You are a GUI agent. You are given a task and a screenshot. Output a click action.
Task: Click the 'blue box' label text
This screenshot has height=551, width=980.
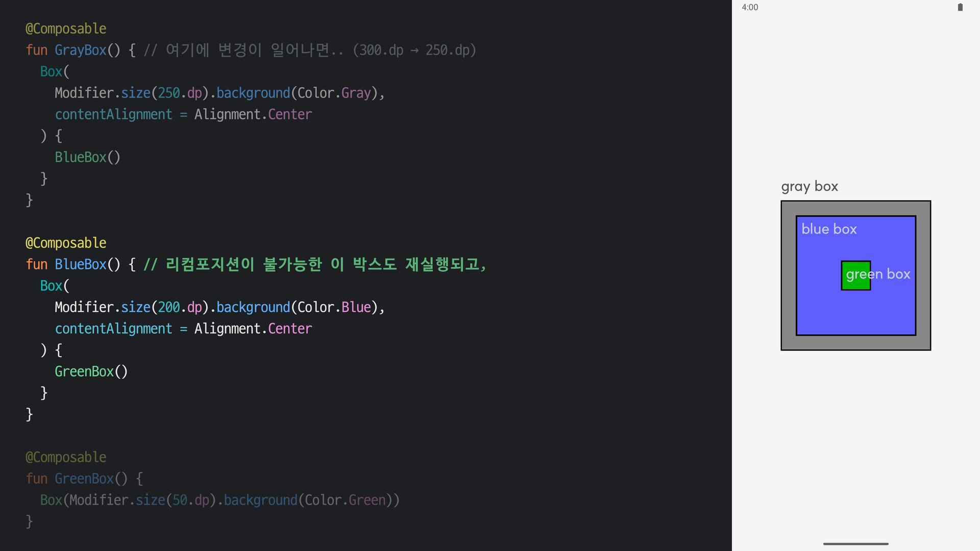point(829,229)
